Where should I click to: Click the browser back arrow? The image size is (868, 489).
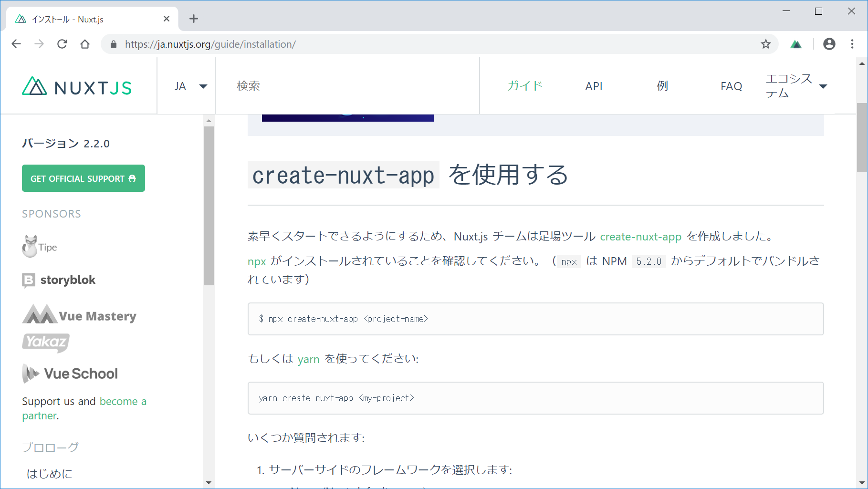(x=16, y=44)
